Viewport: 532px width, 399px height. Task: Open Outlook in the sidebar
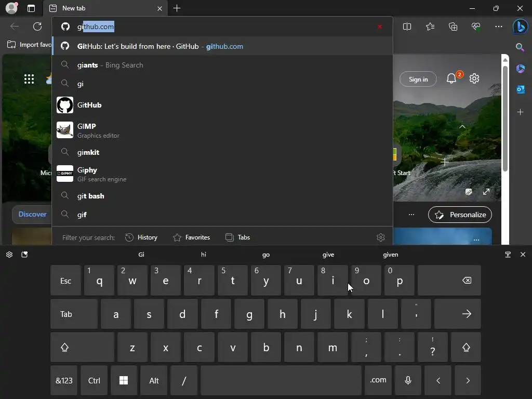pos(520,89)
